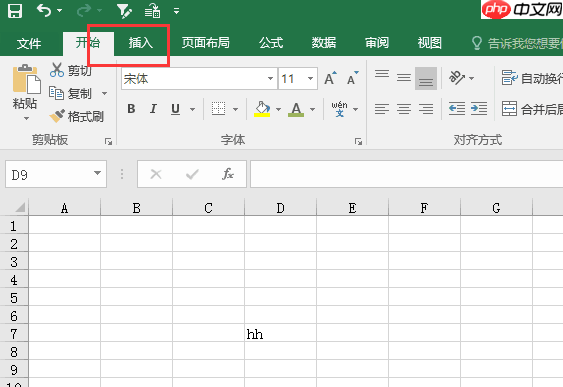Click the increase font size icon
The height and width of the screenshot is (387, 563).
331,78
